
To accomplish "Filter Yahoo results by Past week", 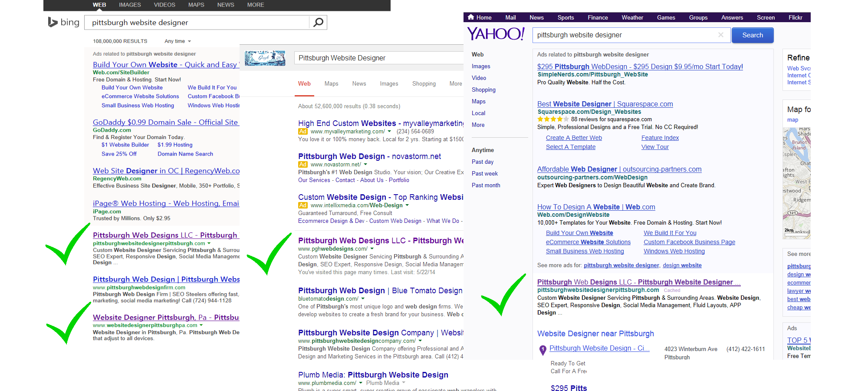I will 485,173.
